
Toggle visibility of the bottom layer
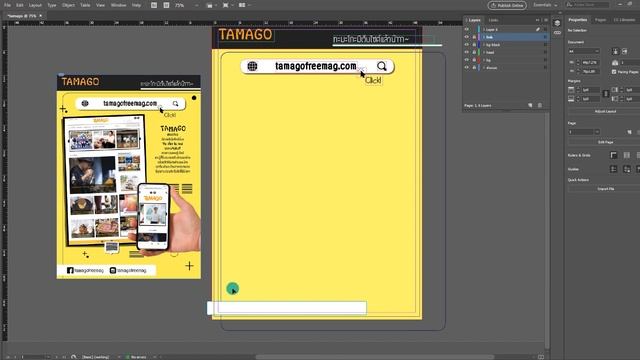click(x=467, y=67)
